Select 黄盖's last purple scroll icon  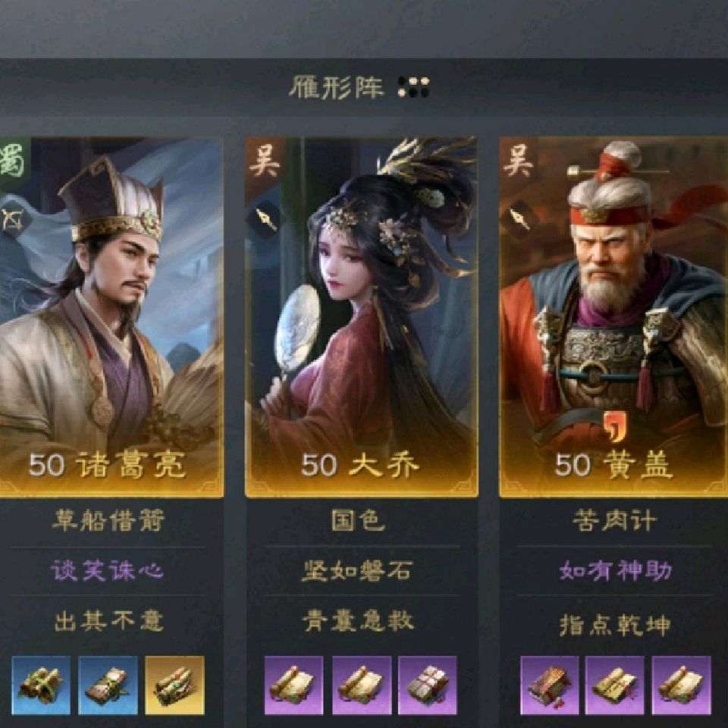click(x=681, y=685)
